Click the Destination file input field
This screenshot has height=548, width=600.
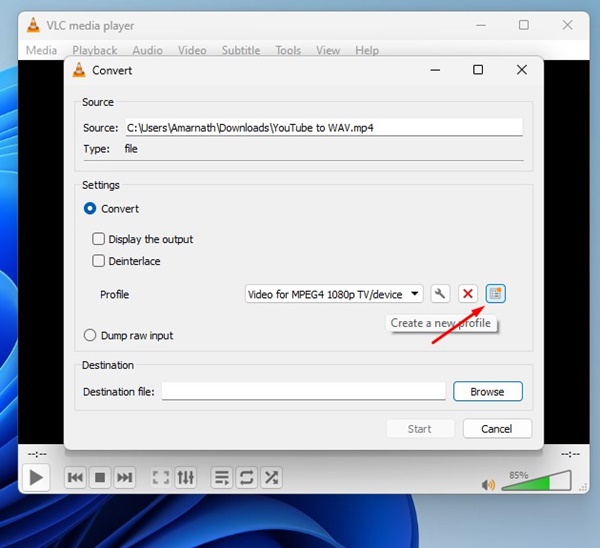tap(304, 391)
